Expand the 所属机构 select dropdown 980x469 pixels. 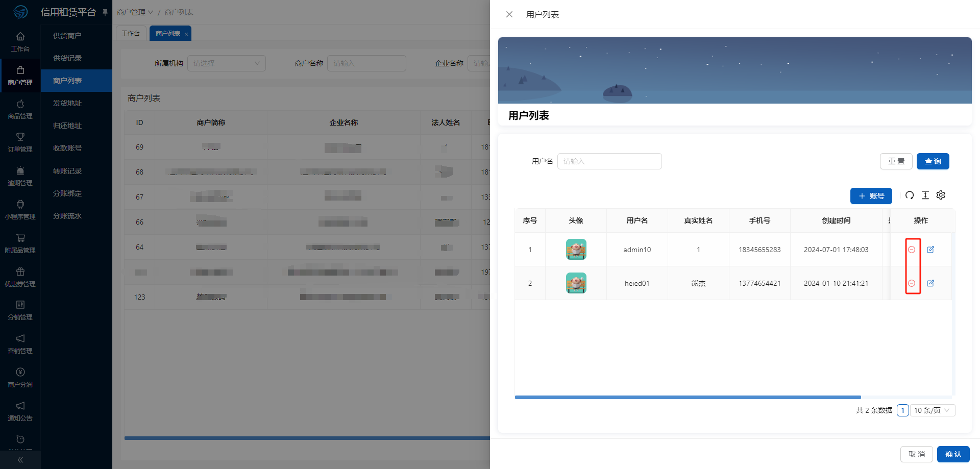coord(227,63)
